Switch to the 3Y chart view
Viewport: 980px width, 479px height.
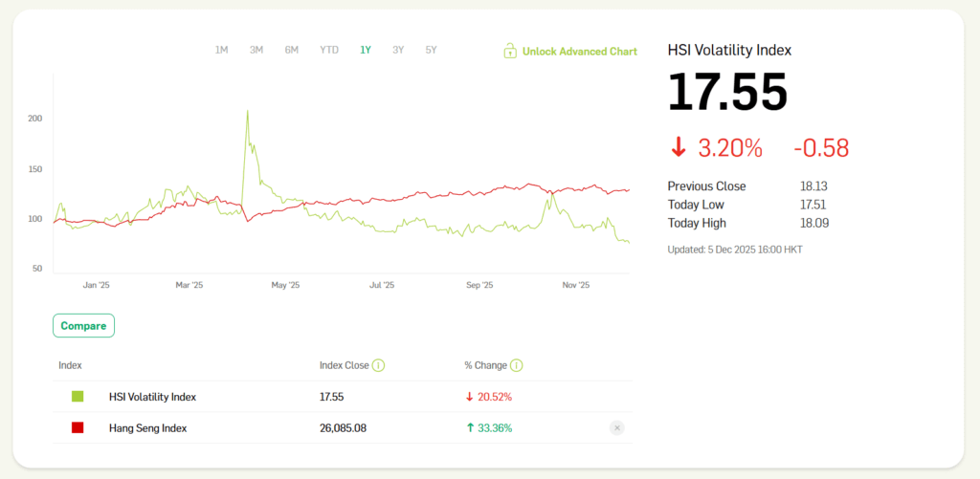(x=398, y=50)
